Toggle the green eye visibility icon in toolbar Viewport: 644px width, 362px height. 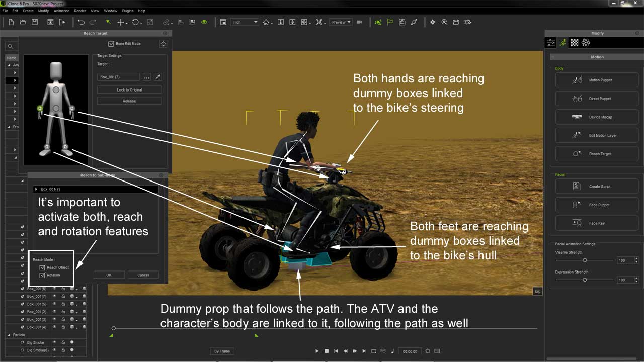[x=204, y=22]
